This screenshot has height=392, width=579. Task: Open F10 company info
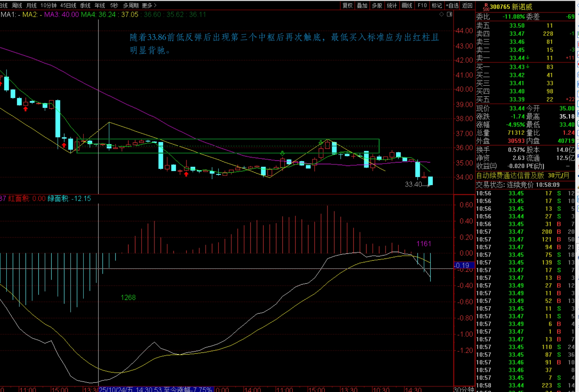(x=422, y=5)
